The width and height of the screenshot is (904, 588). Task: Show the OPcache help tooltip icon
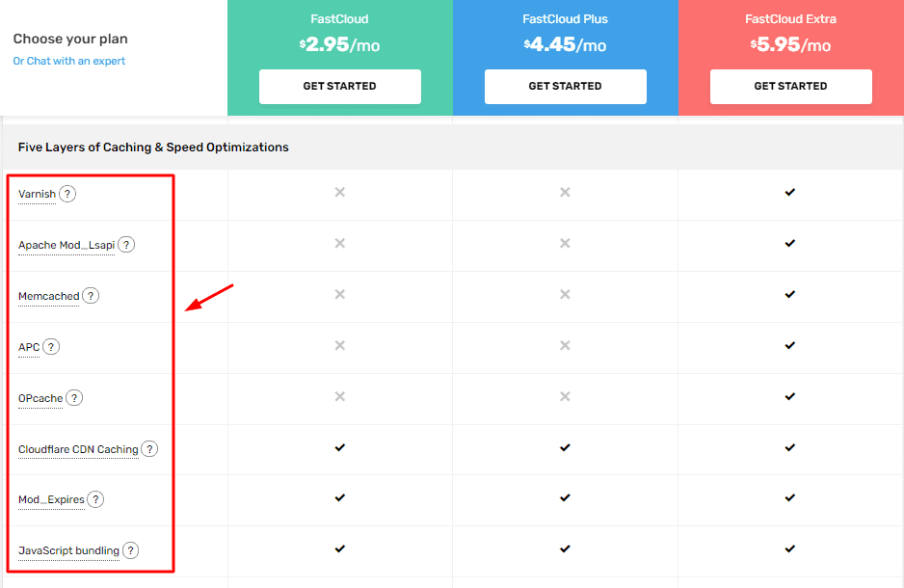coord(74,398)
